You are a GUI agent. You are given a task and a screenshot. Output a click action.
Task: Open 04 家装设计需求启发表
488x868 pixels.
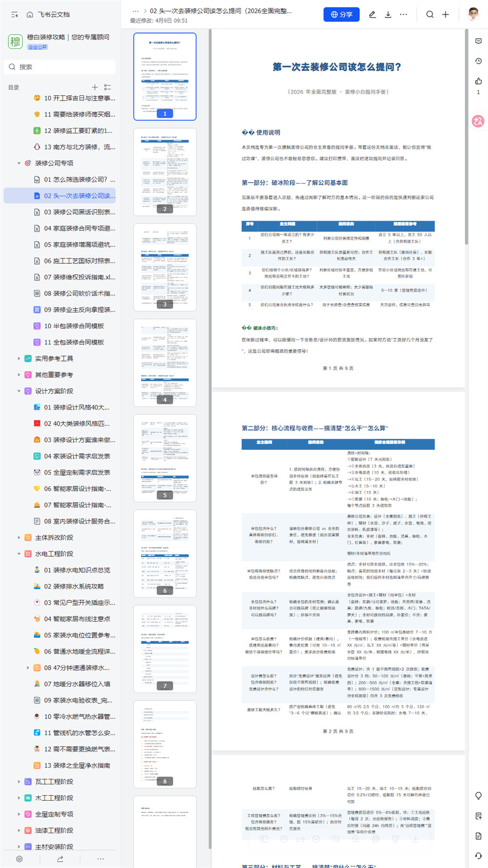(60, 456)
